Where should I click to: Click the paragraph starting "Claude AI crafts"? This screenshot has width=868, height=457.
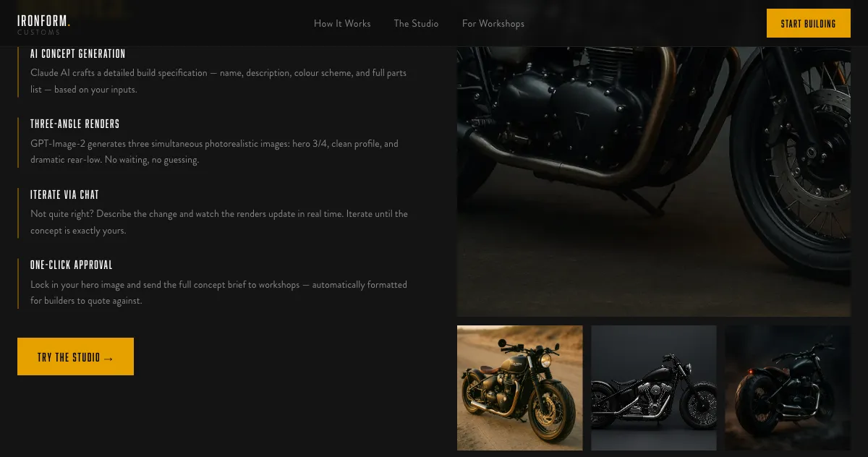pos(218,81)
